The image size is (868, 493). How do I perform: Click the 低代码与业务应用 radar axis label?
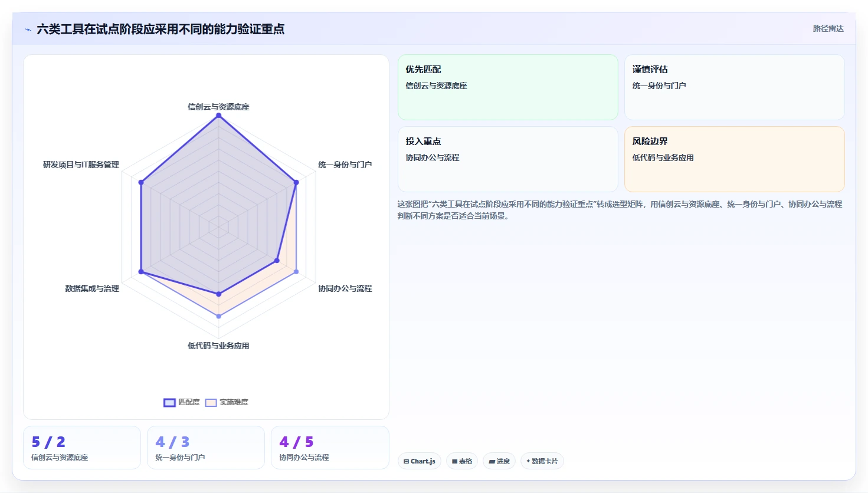click(218, 346)
